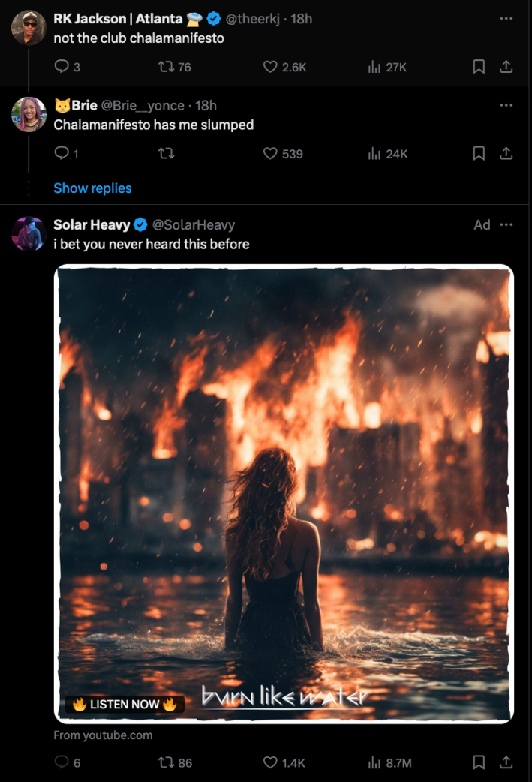Viewport: 532px width, 782px height.
Task: Click the LISTEN NOW button
Action: click(125, 704)
